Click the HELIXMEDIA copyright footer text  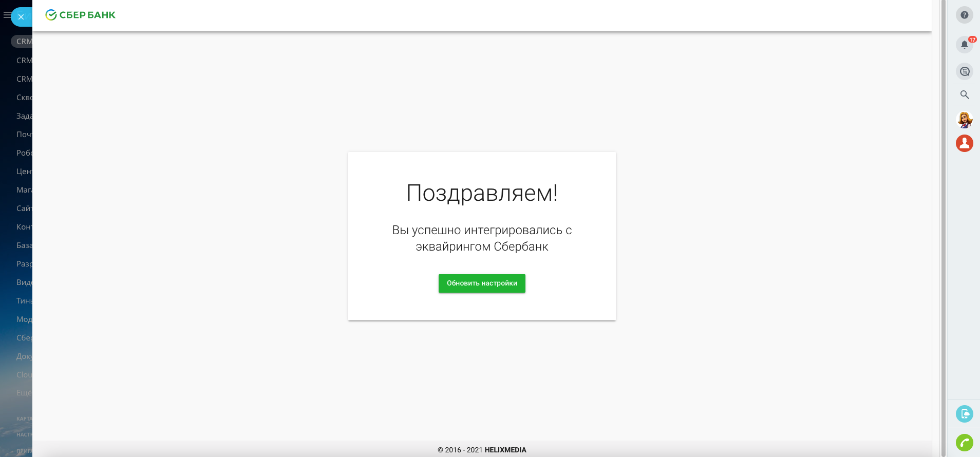coord(482,450)
